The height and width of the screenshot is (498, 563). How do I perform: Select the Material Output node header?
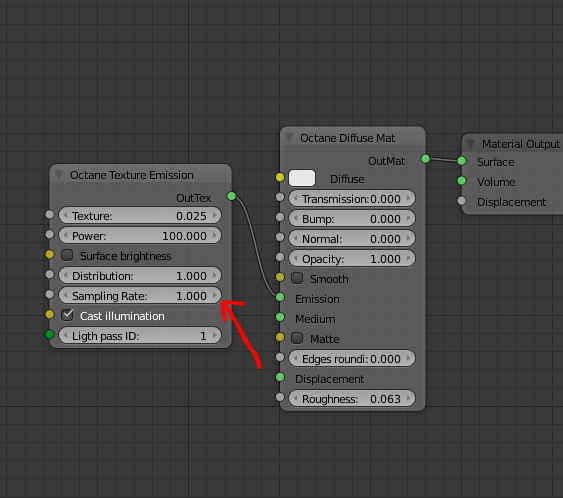click(x=513, y=144)
